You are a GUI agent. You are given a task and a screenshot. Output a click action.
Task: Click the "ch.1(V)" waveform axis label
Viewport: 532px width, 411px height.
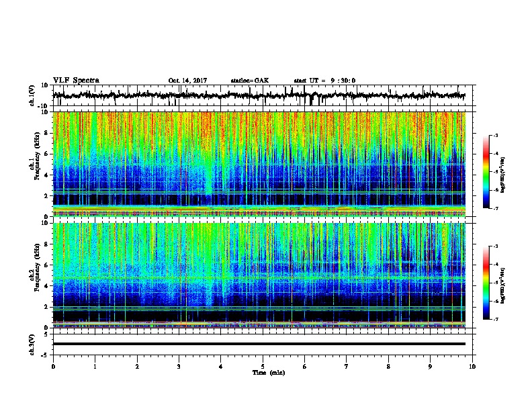(32, 95)
